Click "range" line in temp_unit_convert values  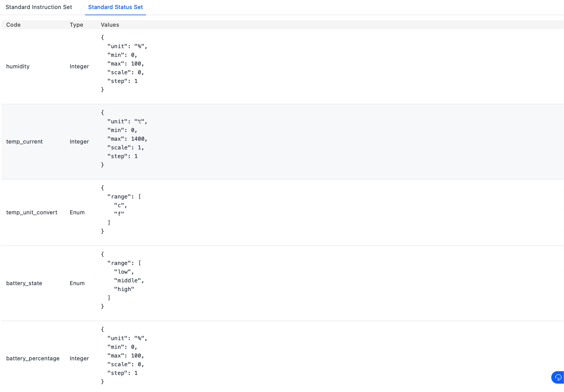point(124,197)
